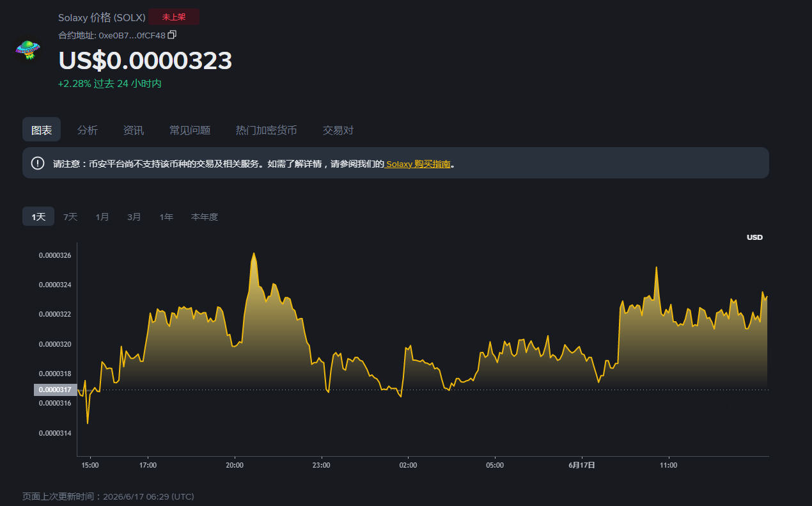Copy the contract address with the copy icon

[x=172, y=35]
